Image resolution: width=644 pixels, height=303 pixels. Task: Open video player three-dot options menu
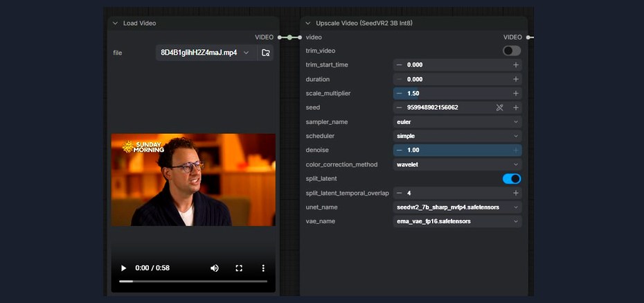click(x=263, y=268)
